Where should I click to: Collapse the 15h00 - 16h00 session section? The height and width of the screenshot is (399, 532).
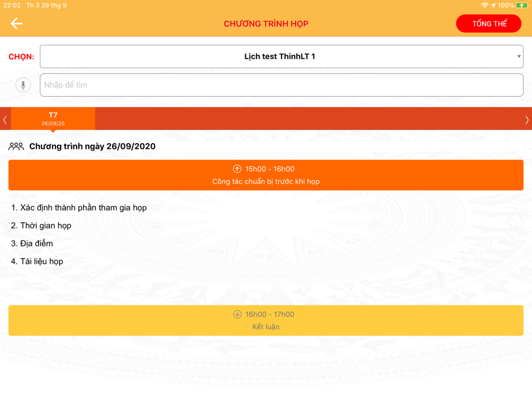click(265, 175)
